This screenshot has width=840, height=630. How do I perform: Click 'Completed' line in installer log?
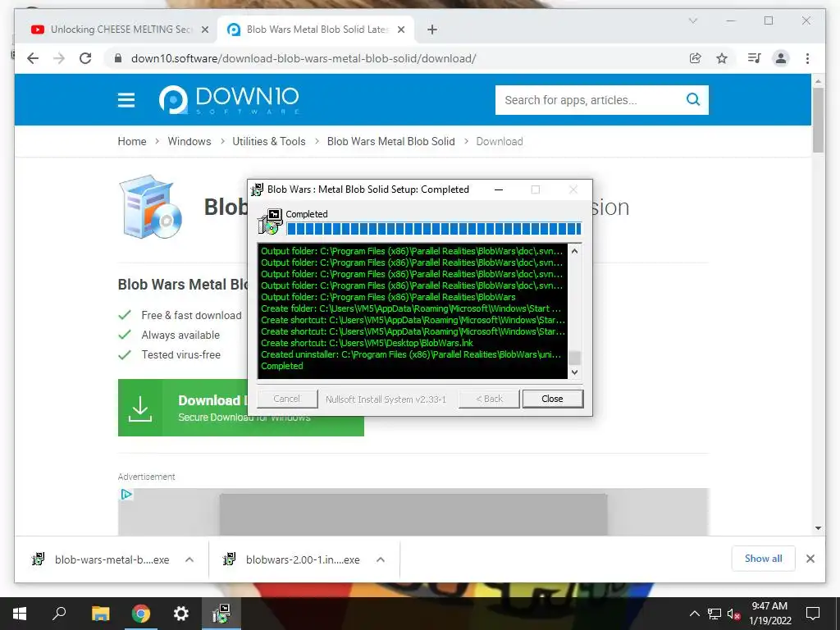coord(282,366)
